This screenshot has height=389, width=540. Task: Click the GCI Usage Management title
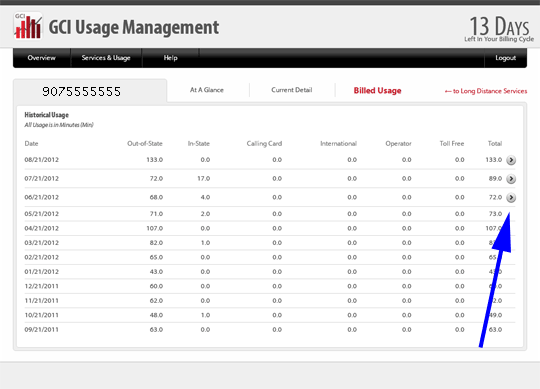[134, 28]
